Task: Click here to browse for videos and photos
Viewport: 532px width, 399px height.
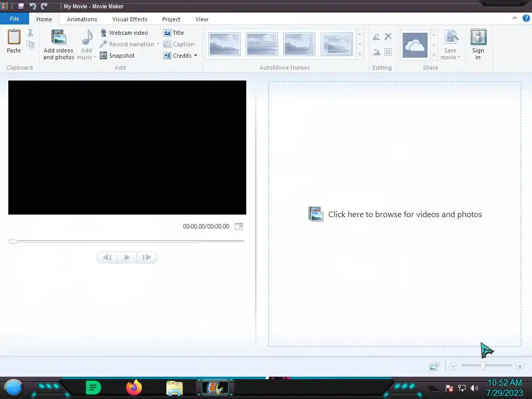Action: click(395, 215)
